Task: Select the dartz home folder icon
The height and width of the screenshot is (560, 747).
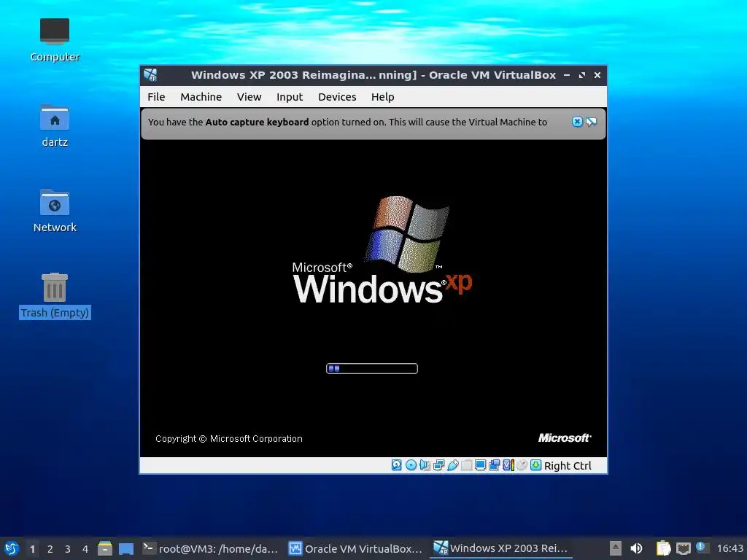Action: [54, 125]
